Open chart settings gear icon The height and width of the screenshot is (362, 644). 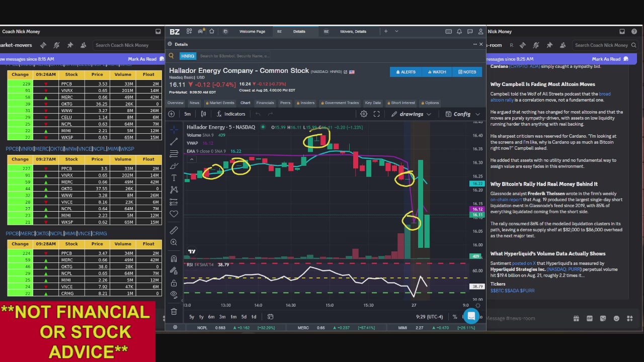(364, 114)
